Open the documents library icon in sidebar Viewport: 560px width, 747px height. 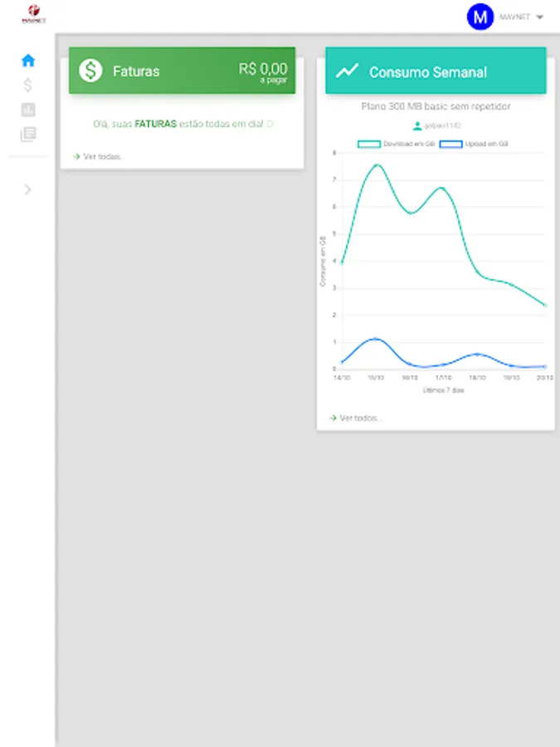[x=28, y=134]
